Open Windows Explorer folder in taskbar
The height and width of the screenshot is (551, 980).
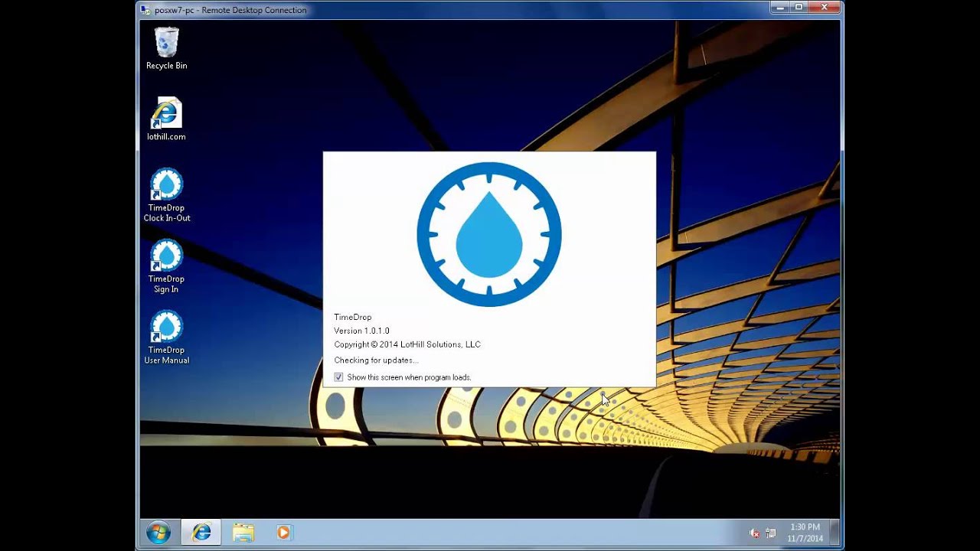click(243, 533)
